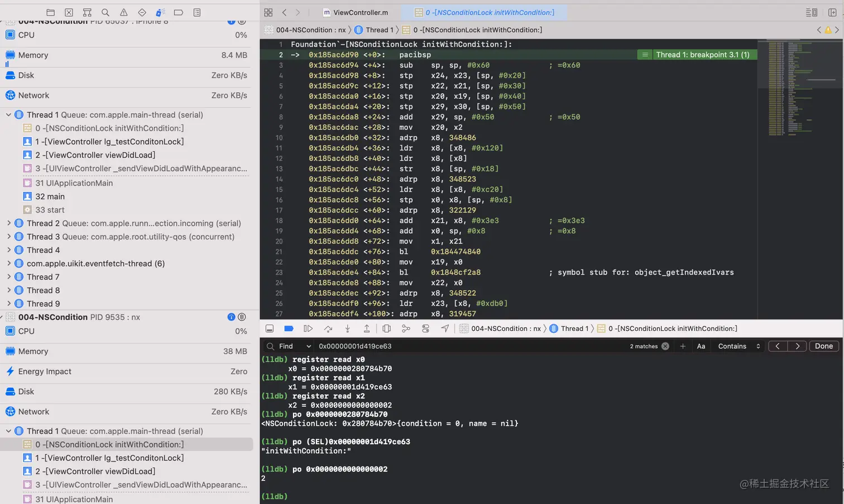Switch to the ViewController.m tab

355,12
